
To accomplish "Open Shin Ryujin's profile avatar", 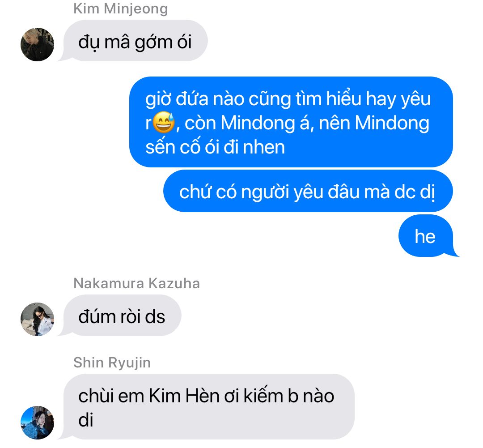I will (37, 422).
